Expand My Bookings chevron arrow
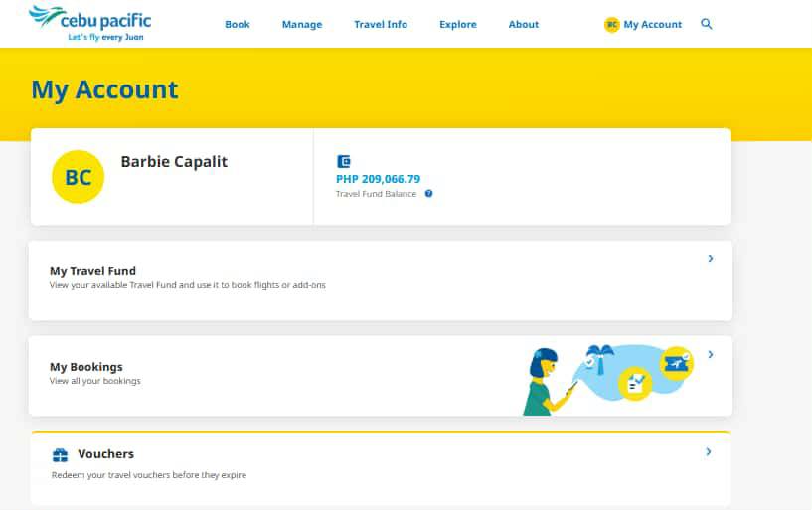Screen dimensions: 812x510 point(711,354)
